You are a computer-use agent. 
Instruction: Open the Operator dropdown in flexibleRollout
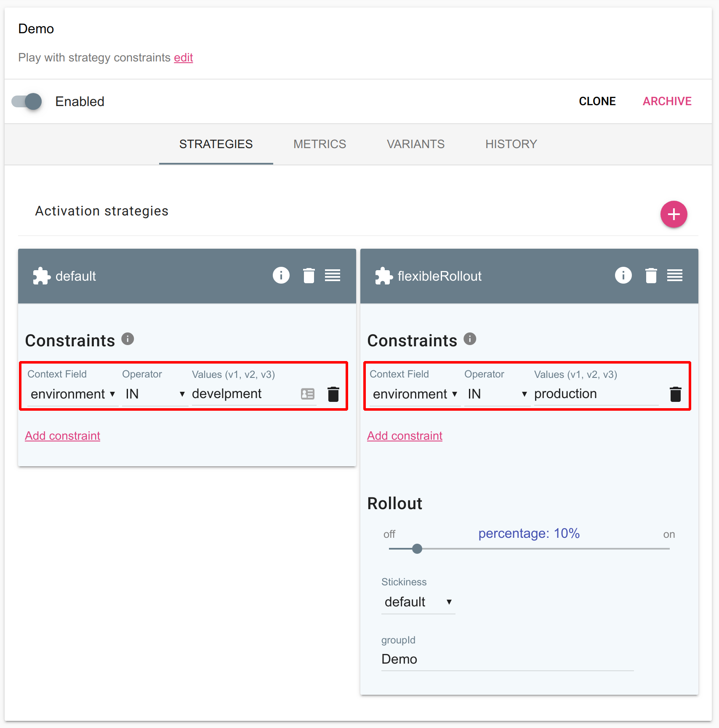coord(497,394)
